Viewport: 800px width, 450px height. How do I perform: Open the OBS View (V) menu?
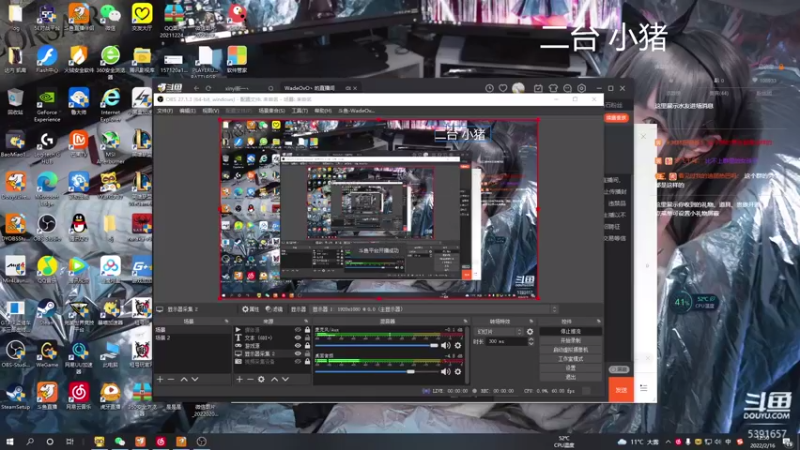pyautogui.click(x=211, y=111)
